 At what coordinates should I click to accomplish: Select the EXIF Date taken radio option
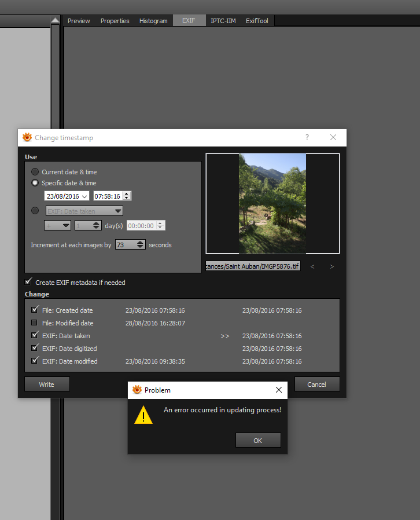(x=35, y=211)
